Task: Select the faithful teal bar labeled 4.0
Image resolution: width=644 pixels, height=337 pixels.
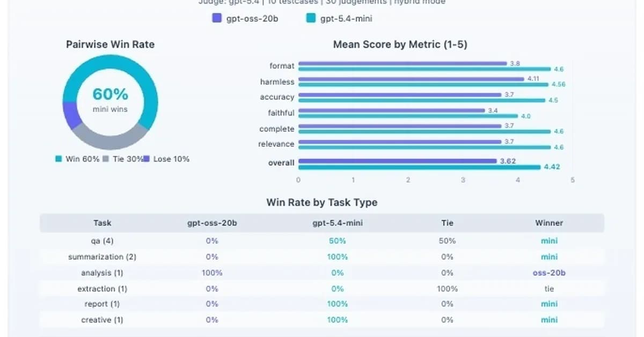Action: 408,116
